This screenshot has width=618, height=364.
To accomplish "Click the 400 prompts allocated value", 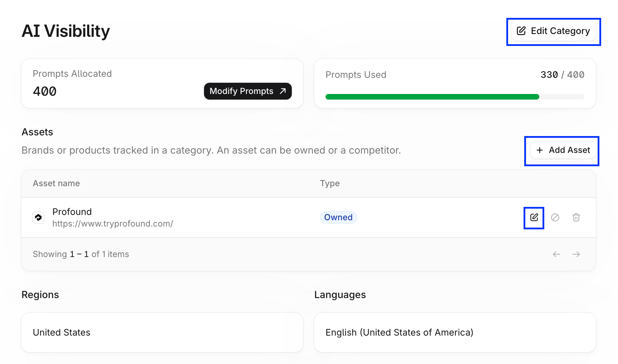I will (x=45, y=92).
